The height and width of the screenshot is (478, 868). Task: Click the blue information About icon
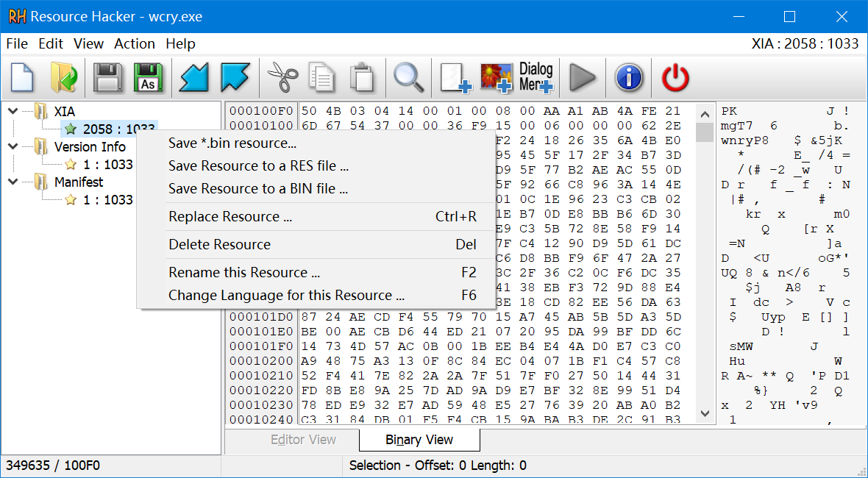tap(629, 76)
